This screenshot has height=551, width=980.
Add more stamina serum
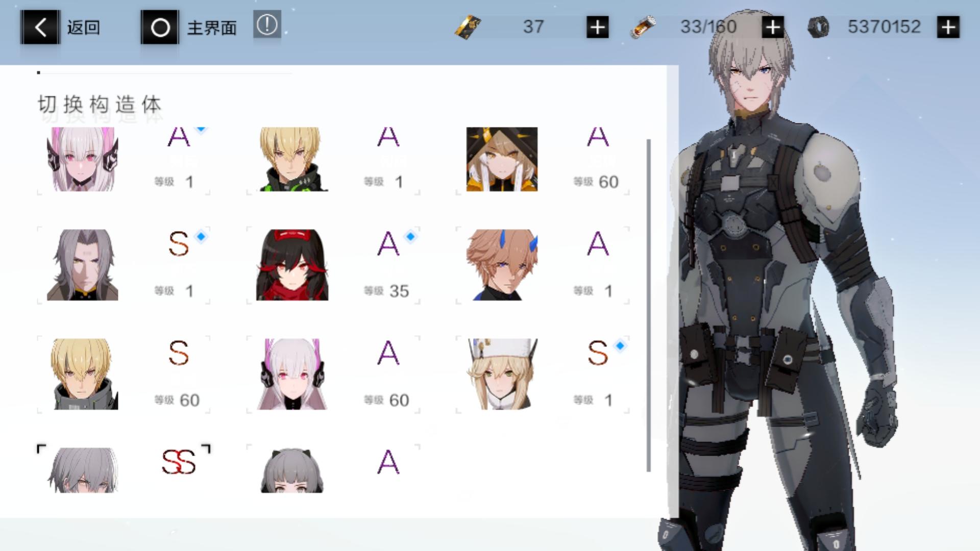tap(773, 27)
